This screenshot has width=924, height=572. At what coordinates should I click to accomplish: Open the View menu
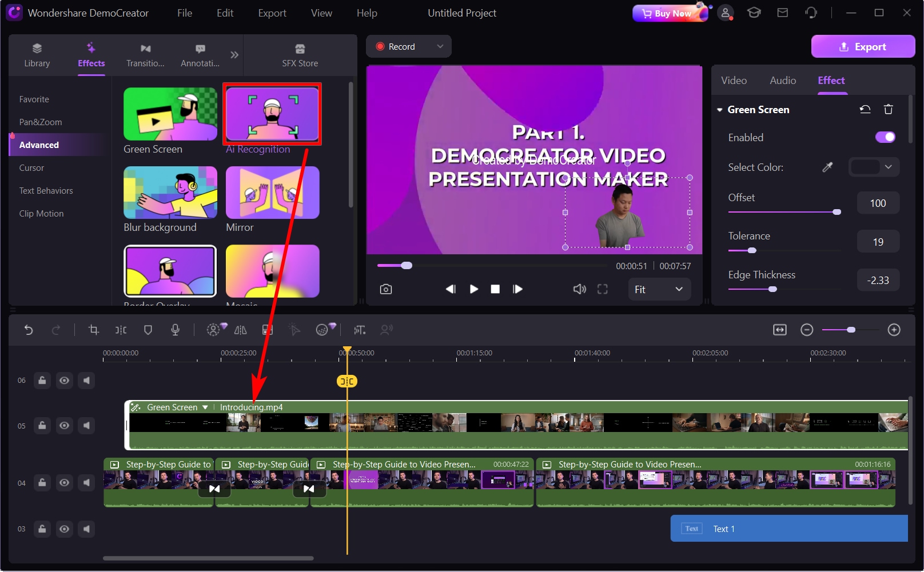[x=321, y=13]
